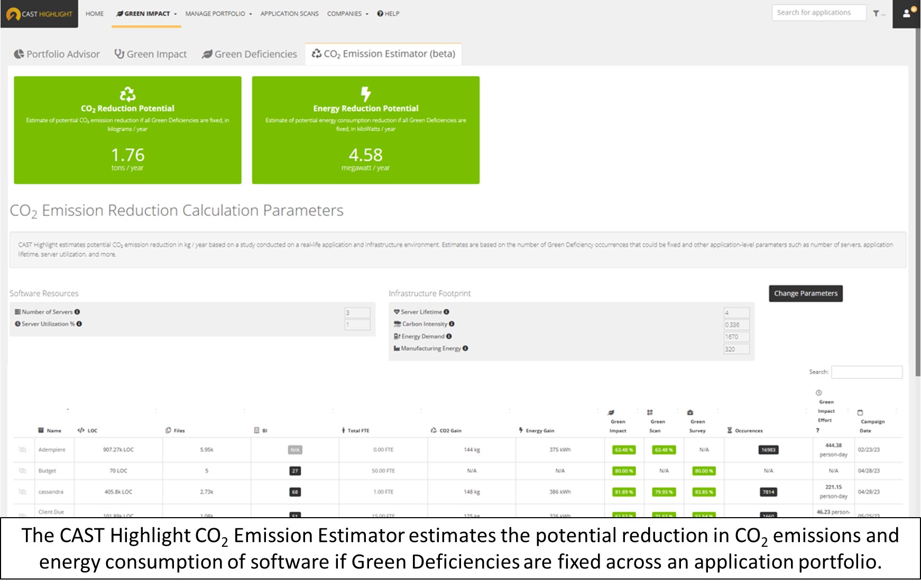Click info icon next to Number of Servers

point(77,312)
